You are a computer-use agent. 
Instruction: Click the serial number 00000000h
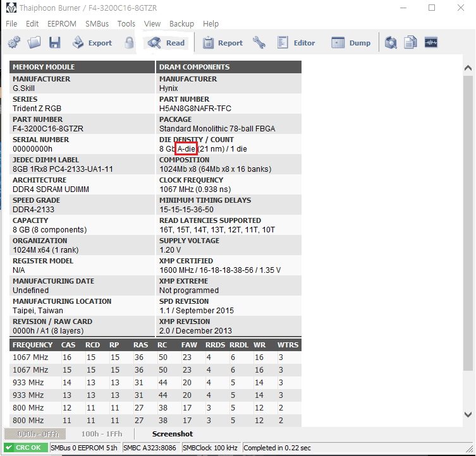point(32,149)
